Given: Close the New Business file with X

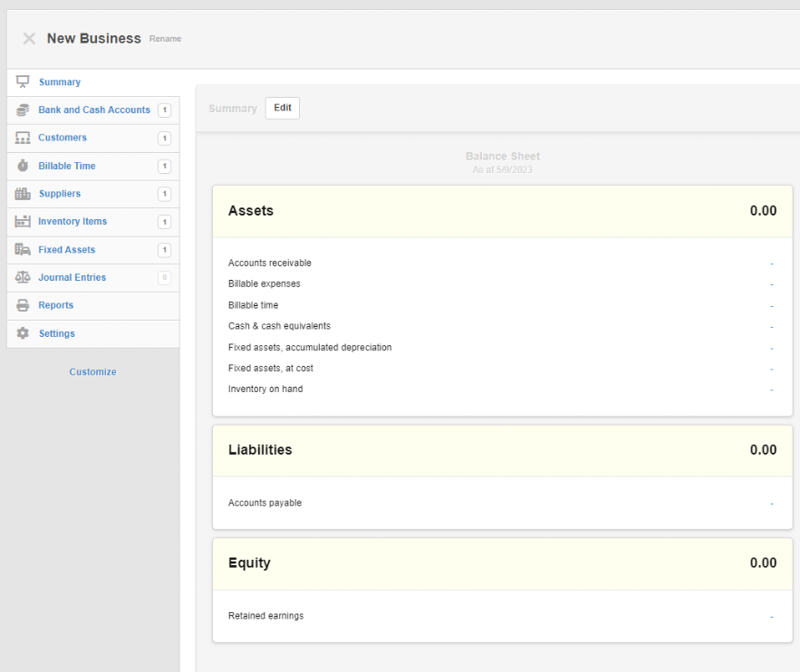Looking at the screenshot, I should [x=29, y=39].
